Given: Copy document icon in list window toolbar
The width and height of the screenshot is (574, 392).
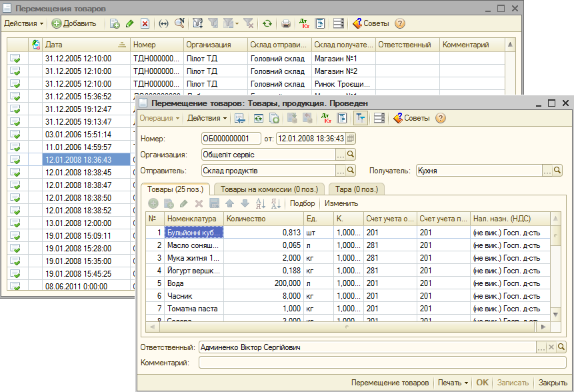Looking at the screenshot, I should 115,23.
